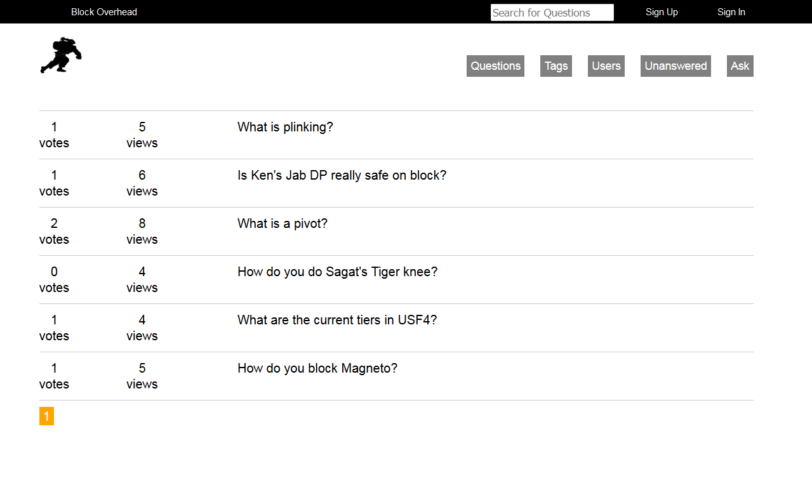View the "What is a pivot?" question
Screen dimensions: 812x504
(x=283, y=223)
